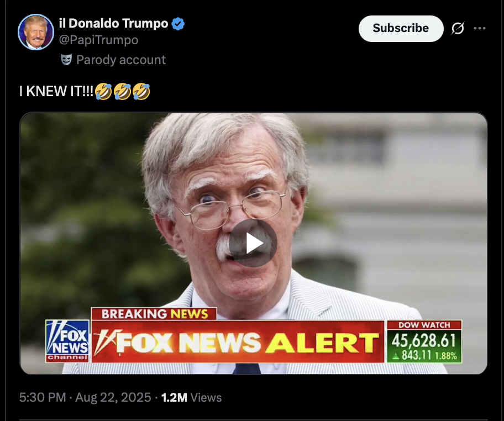Image resolution: width=504 pixels, height=421 pixels.
Task: Click the parody account mask icon
Action: pyautogui.click(x=66, y=60)
